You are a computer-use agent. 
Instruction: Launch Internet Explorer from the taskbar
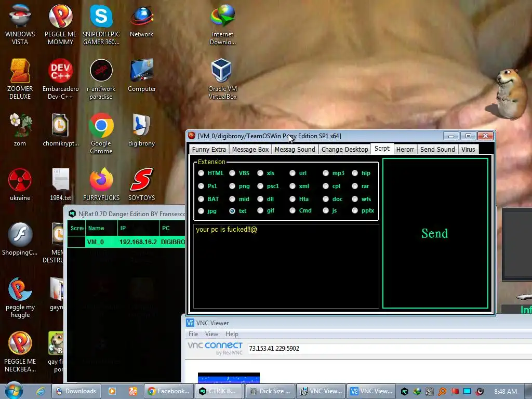41,391
